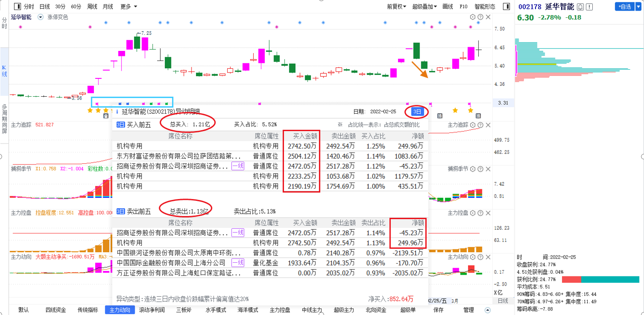Select the K线 vertical side tab

coord(4,71)
